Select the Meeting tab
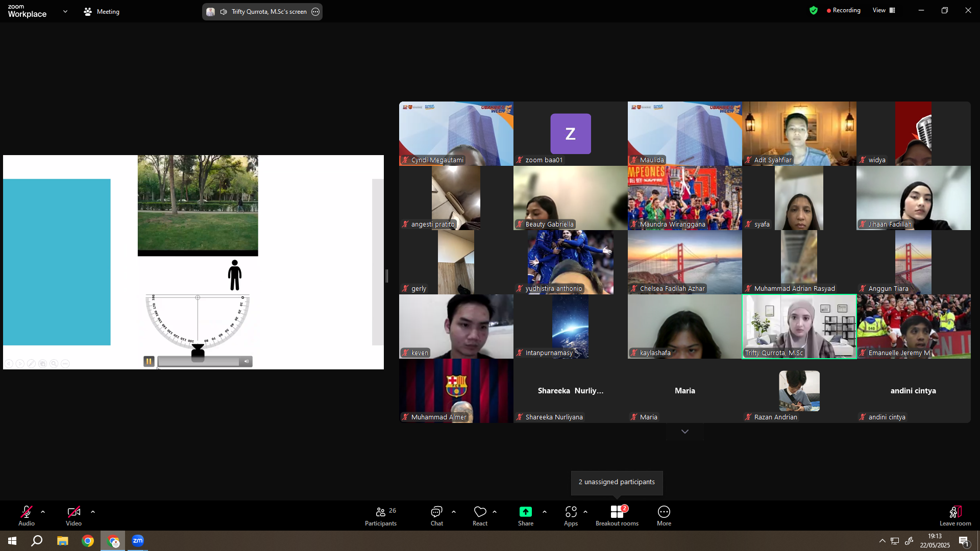980x551 pixels. pos(102,11)
